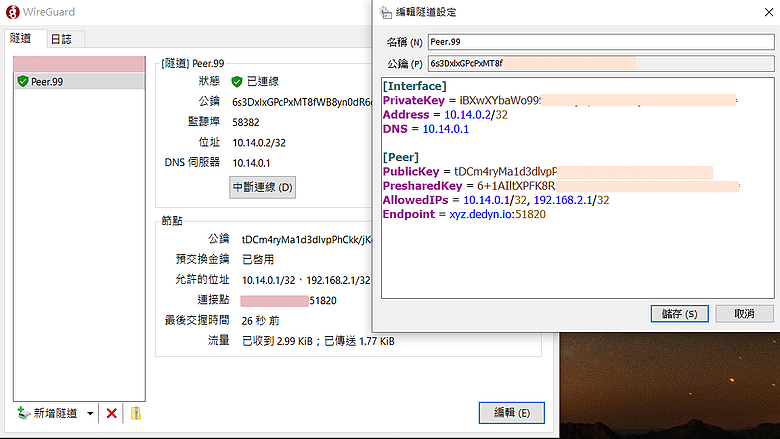Image resolution: width=780 pixels, height=439 pixels.
Task: Click the 編輯 (E) edit button
Action: point(511,413)
